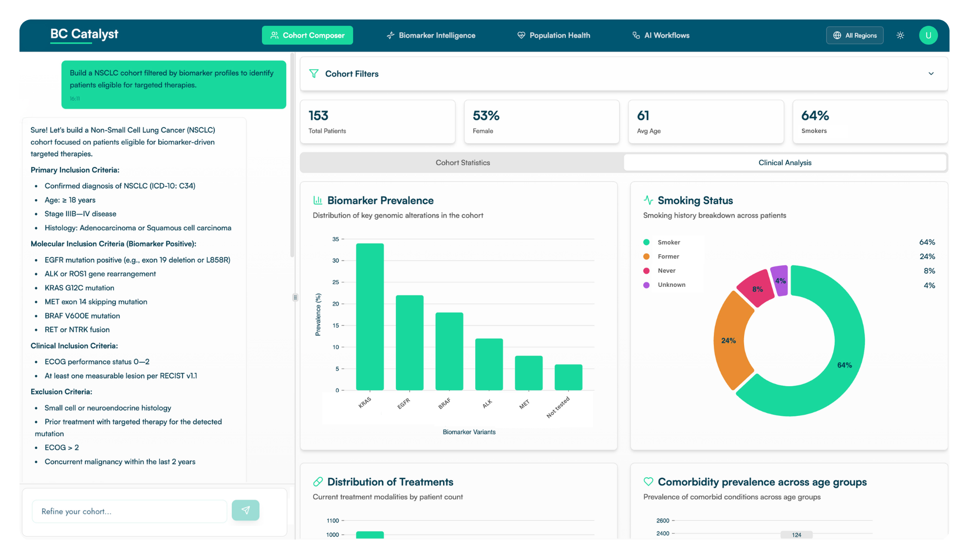Open the user avatar U menu
Viewport: 969px width, 560px height.
928,36
